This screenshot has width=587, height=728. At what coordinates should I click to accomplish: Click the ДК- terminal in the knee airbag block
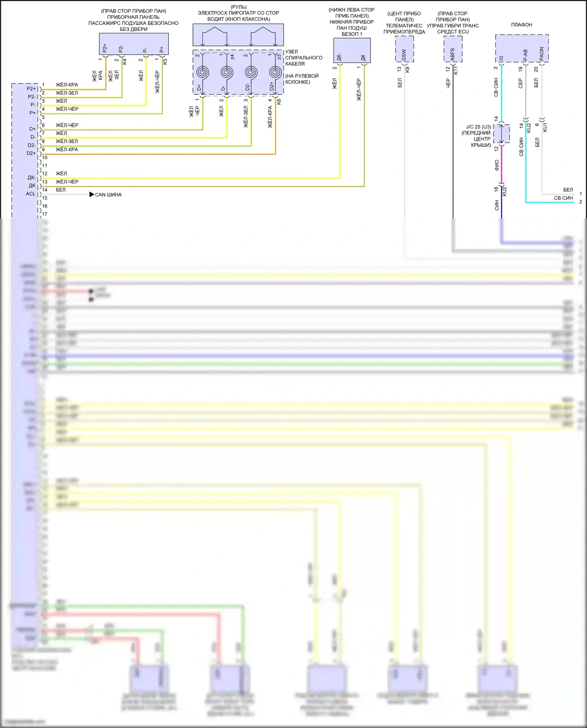339,57
